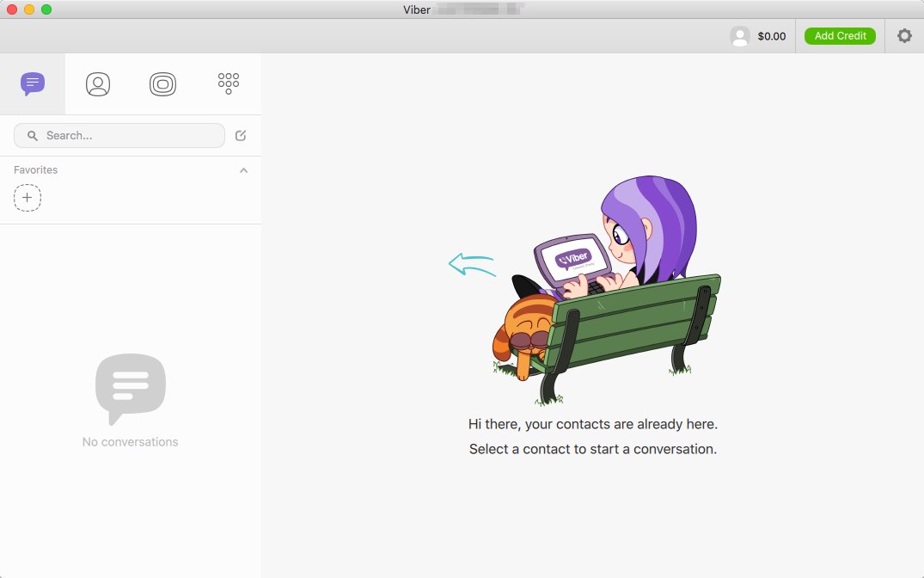The width and height of the screenshot is (924, 578).
Task: Focus the Search... input field
Action: coord(129,135)
